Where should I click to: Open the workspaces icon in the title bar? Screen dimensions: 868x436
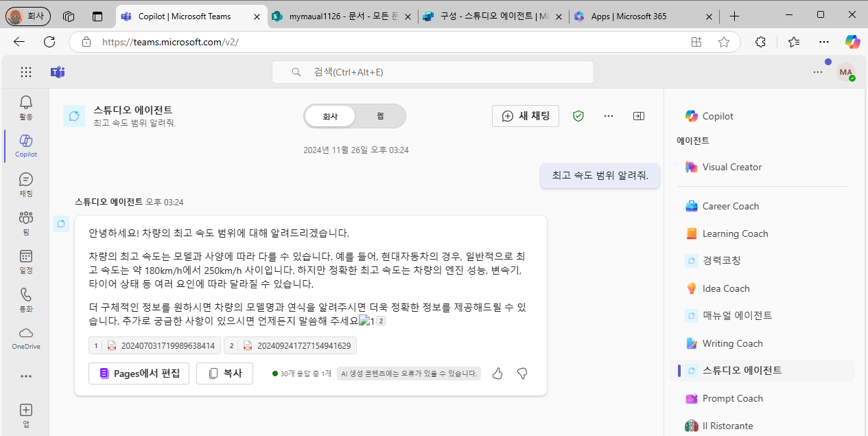tap(68, 16)
